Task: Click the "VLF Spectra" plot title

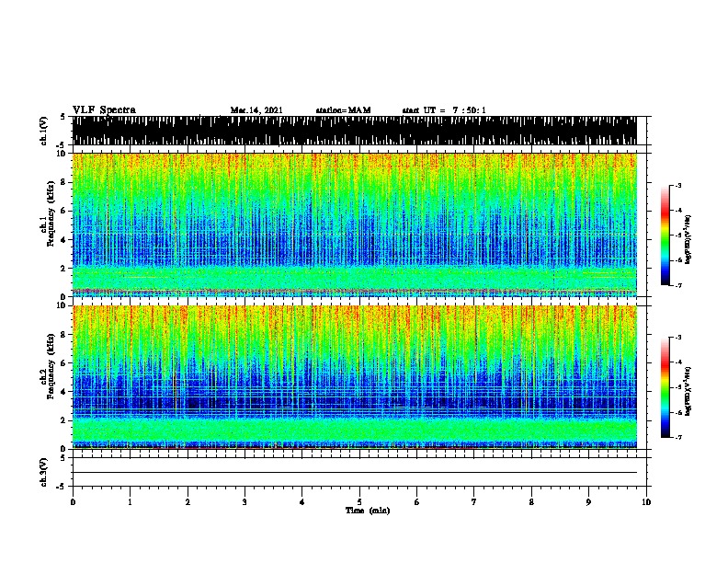Action: [x=104, y=110]
